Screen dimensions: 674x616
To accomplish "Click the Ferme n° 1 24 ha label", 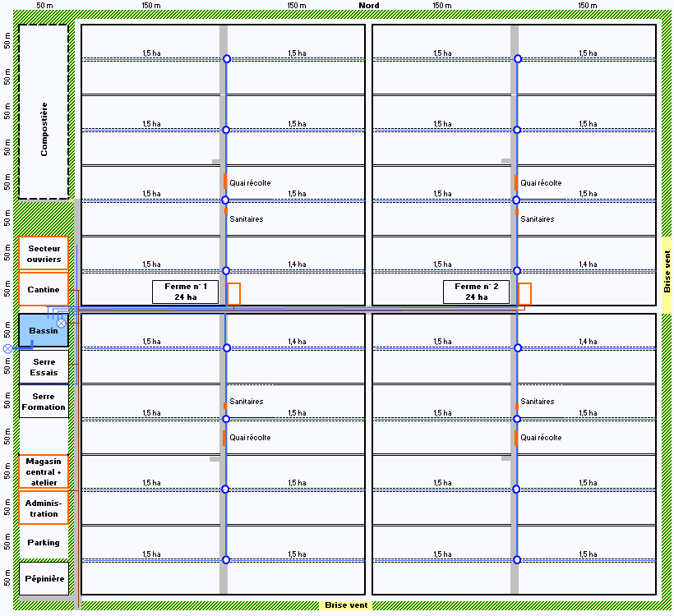I will (185, 292).
